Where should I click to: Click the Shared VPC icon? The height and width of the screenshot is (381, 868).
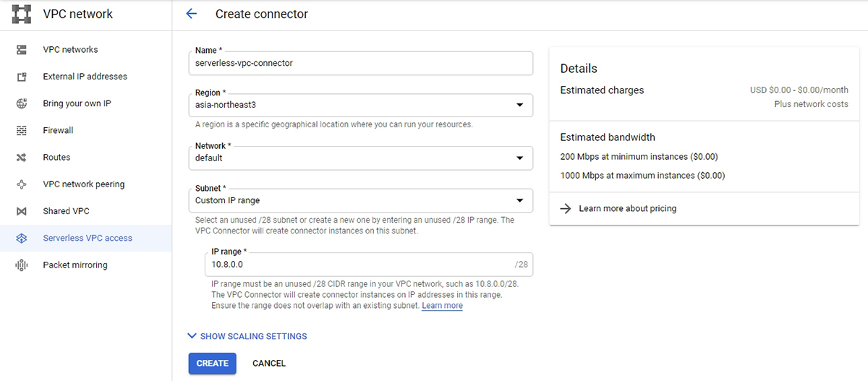click(22, 211)
